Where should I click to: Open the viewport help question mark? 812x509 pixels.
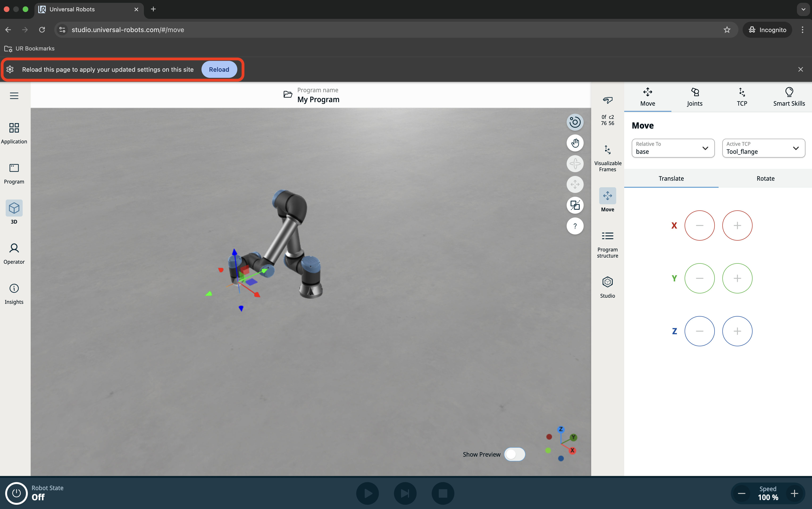(x=575, y=226)
